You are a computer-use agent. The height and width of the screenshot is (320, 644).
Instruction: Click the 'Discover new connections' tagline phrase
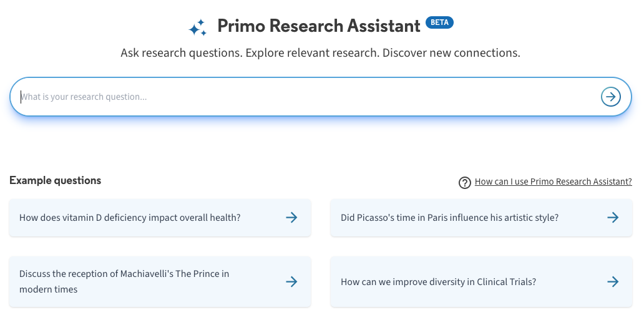[451, 53]
